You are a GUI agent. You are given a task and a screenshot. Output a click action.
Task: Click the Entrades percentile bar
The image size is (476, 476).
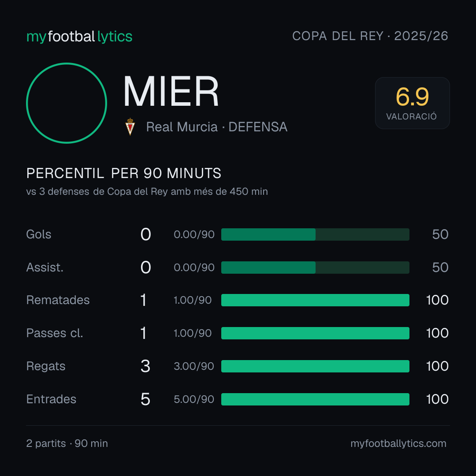pos(315,399)
